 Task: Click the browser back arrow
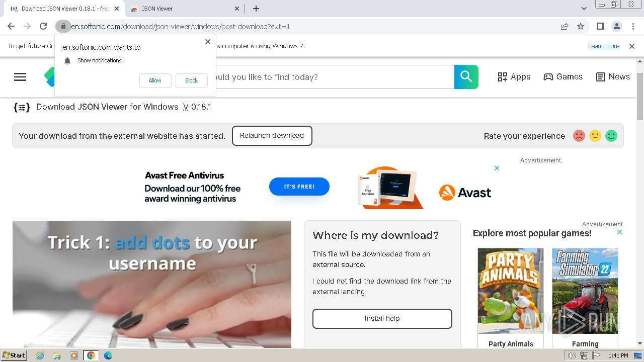click(11, 26)
